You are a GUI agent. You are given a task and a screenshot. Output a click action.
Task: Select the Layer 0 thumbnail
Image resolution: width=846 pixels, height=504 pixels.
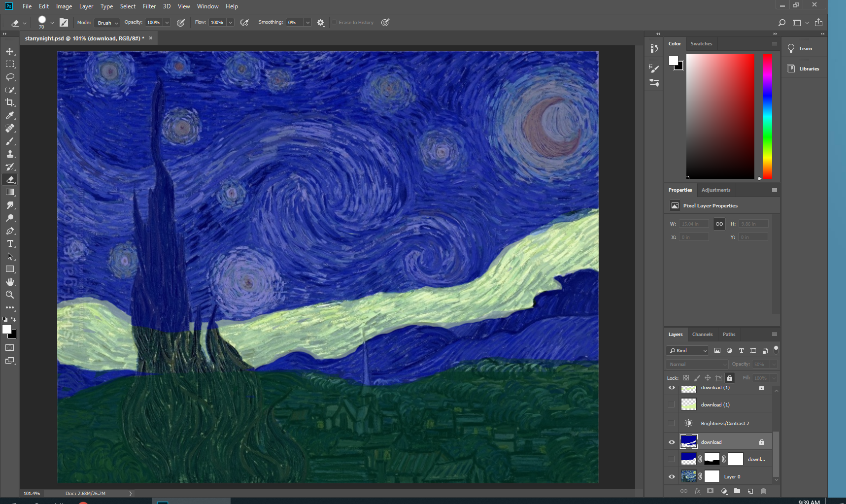[x=688, y=476]
